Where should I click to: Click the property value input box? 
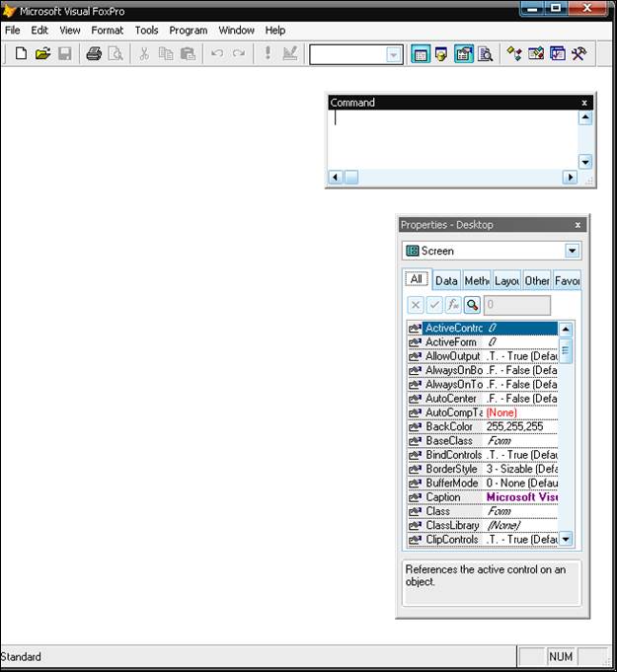click(517, 305)
